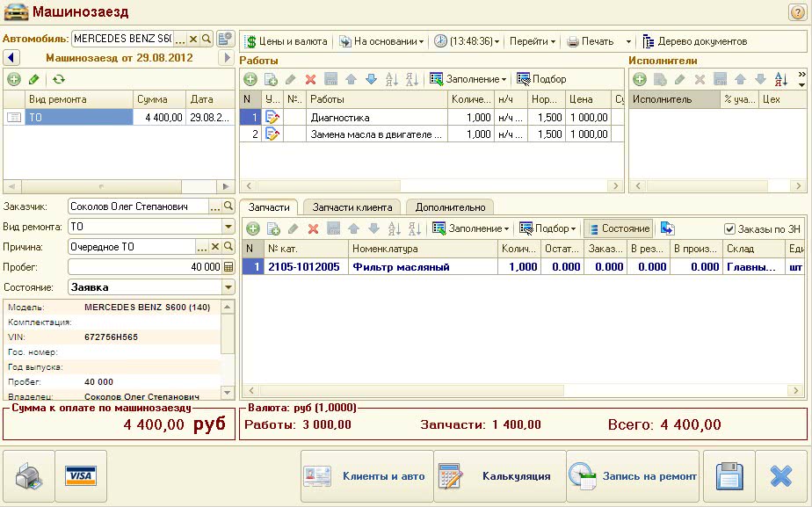Open Перейти dropdown menu
812x507 pixels.
pyautogui.click(x=533, y=41)
